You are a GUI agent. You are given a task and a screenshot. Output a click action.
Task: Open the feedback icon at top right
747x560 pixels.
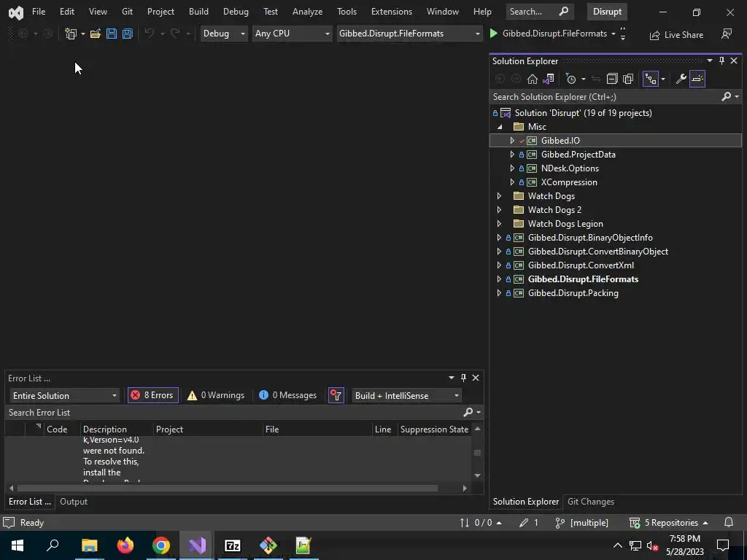pos(727,34)
